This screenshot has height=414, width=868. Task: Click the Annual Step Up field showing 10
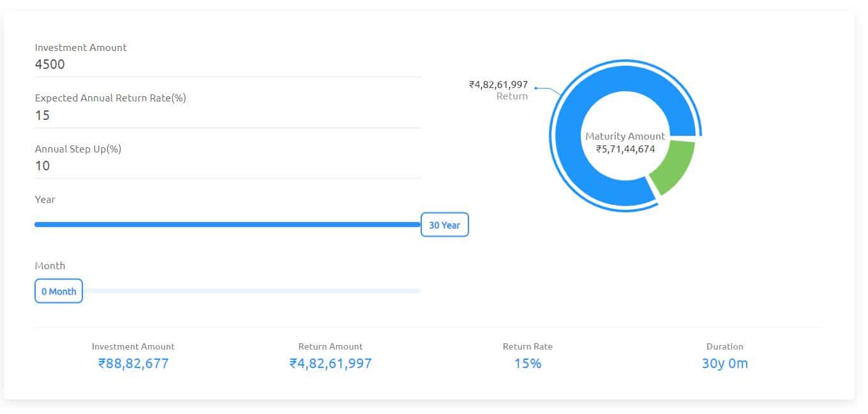click(228, 166)
